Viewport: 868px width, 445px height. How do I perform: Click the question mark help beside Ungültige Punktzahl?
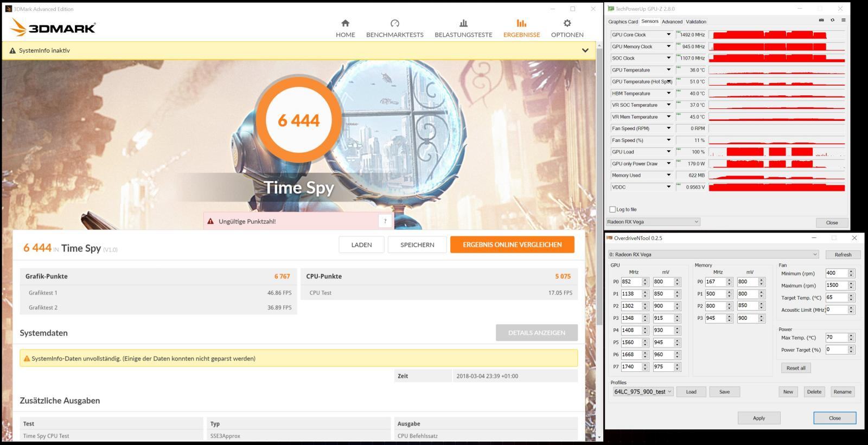point(385,221)
